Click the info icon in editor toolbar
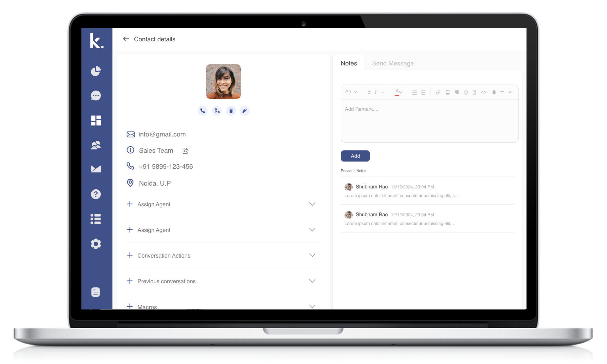This screenshot has width=607, height=364. coord(494,92)
